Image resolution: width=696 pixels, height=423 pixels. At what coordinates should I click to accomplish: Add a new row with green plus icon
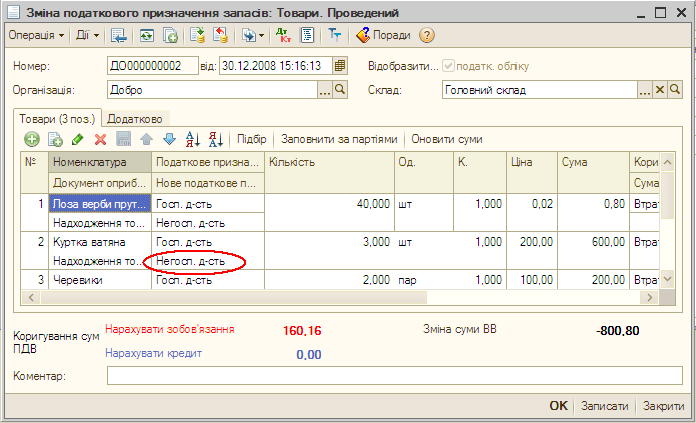(x=32, y=139)
